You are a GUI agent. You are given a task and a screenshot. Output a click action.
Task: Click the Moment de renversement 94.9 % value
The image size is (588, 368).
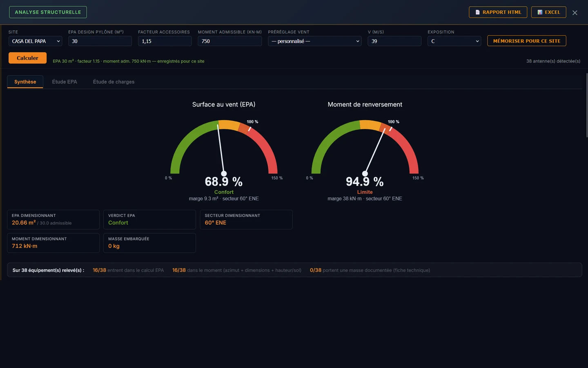point(365,182)
